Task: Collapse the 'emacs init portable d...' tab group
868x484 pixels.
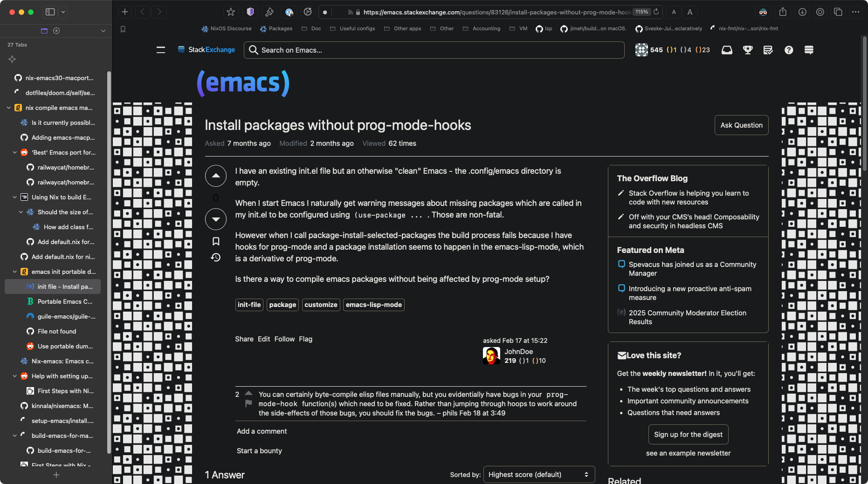Action: click(x=15, y=272)
